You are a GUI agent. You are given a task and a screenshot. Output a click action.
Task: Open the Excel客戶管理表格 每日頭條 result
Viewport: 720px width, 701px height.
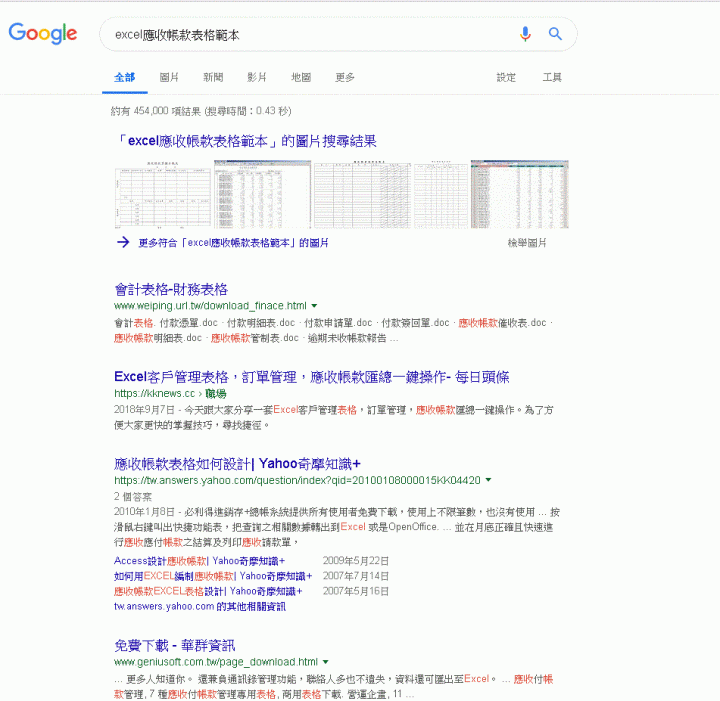tap(312, 377)
